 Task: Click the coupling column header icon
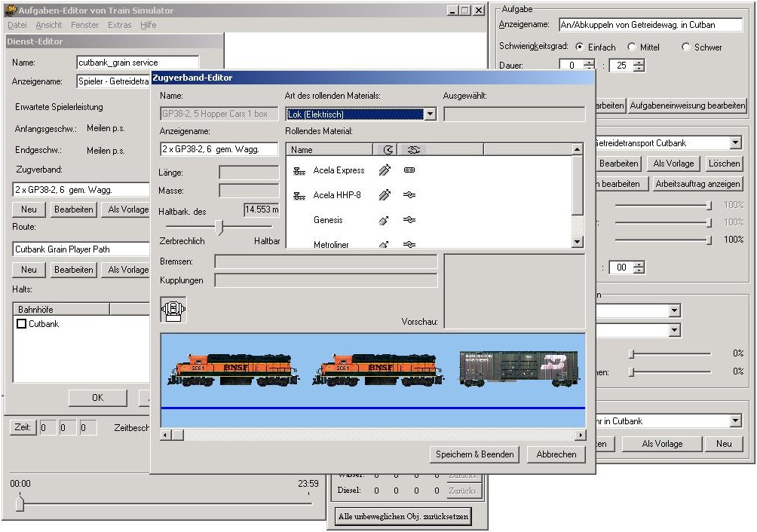[412, 150]
